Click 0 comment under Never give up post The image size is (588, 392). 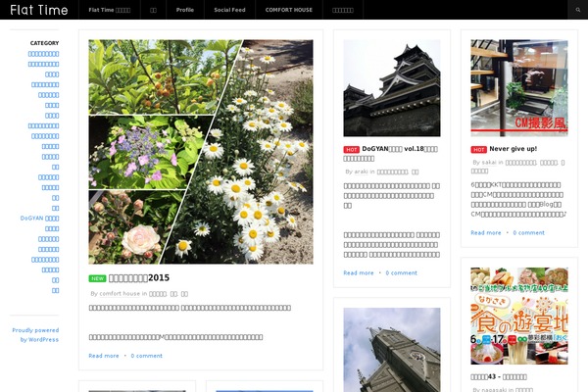tap(529, 232)
